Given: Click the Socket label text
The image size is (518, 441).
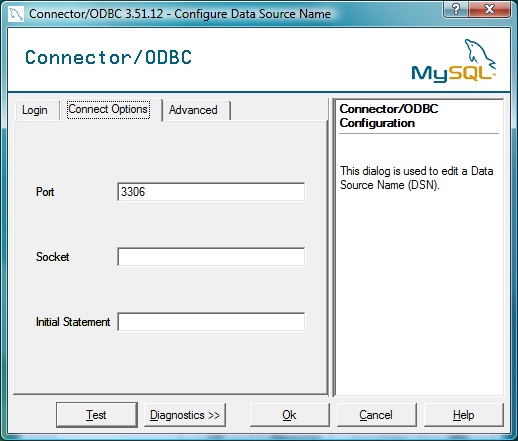Looking at the screenshot, I should click(x=53, y=257).
